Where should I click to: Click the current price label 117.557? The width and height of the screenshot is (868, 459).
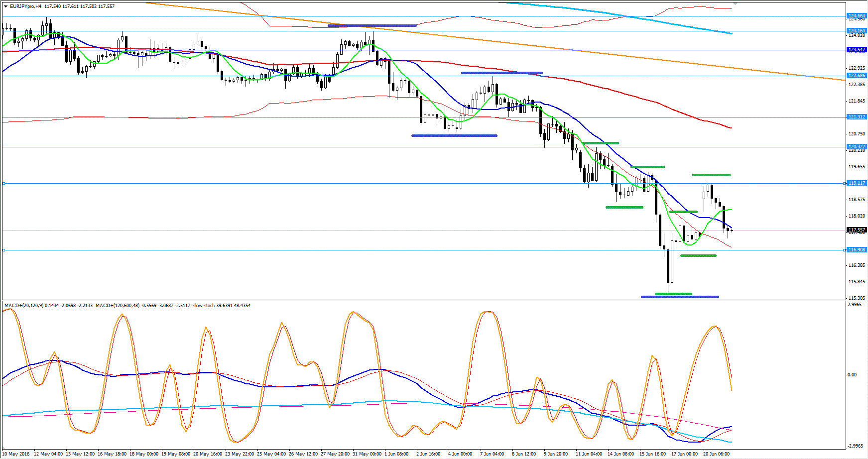click(857, 230)
